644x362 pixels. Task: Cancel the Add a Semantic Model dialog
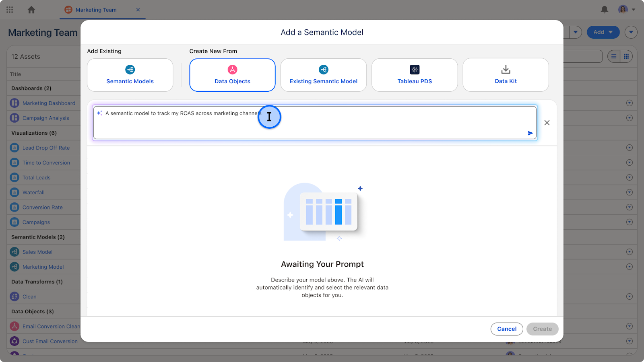tap(507, 329)
